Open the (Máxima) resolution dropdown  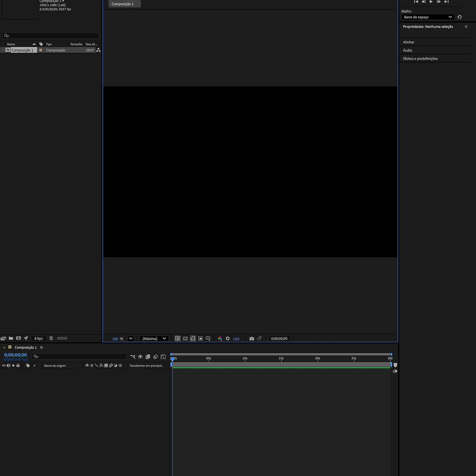(x=154, y=338)
